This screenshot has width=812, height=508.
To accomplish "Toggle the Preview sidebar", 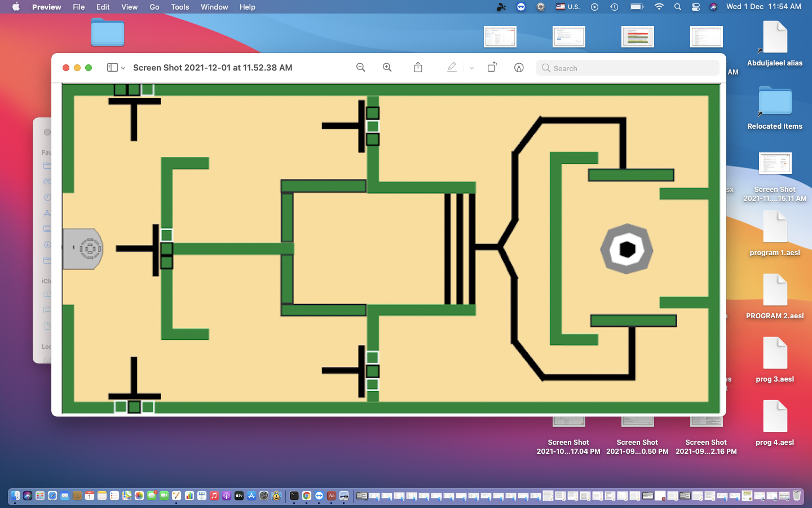I will [x=112, y=67].
